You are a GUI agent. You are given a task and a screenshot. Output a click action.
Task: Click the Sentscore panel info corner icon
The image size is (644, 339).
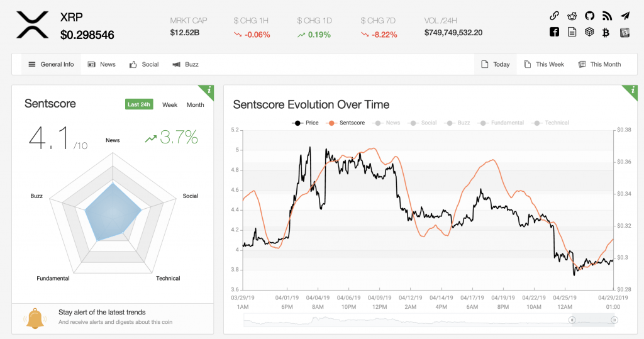[208, 90]
